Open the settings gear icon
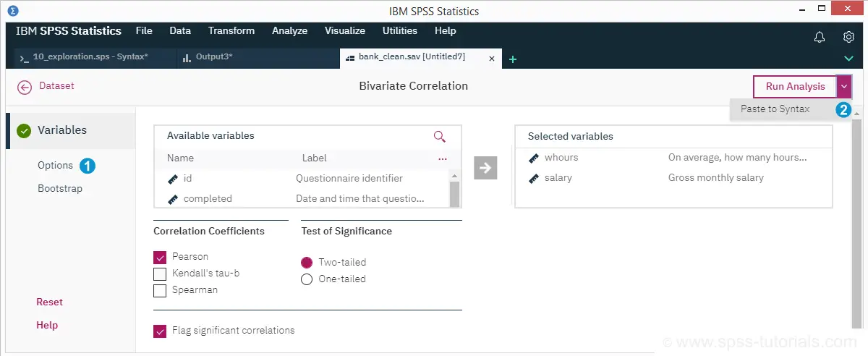 [849, 37]
